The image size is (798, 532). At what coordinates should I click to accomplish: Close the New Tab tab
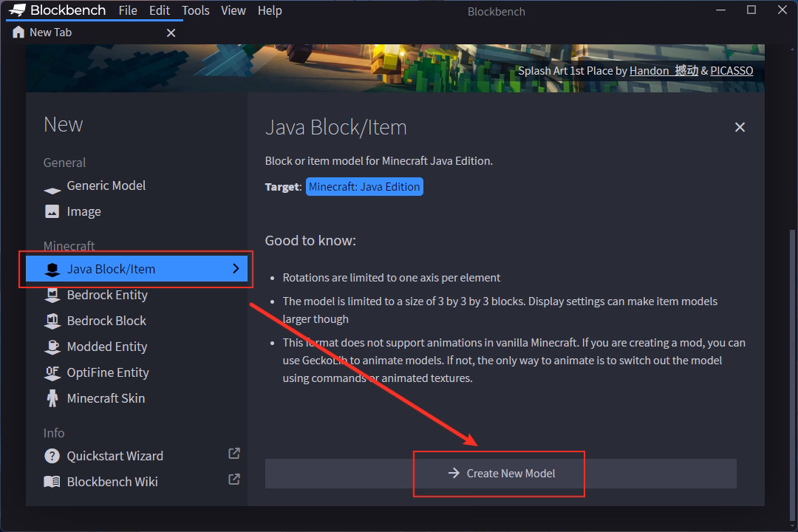tap(171, 33)
